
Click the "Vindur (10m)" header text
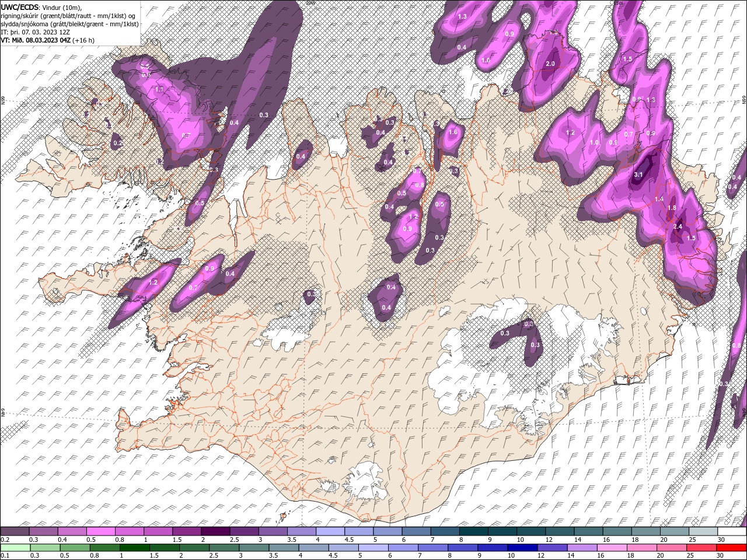point(62,7)
